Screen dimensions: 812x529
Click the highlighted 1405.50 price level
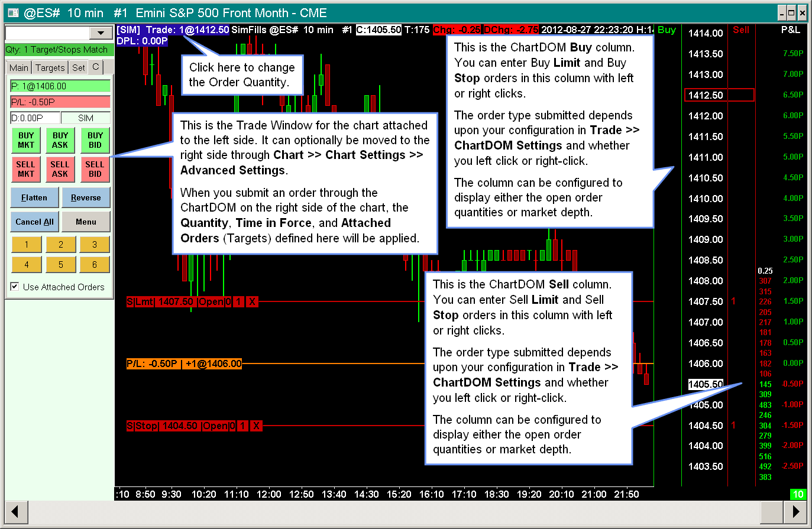pyautogui.click(x=706, y=384)
